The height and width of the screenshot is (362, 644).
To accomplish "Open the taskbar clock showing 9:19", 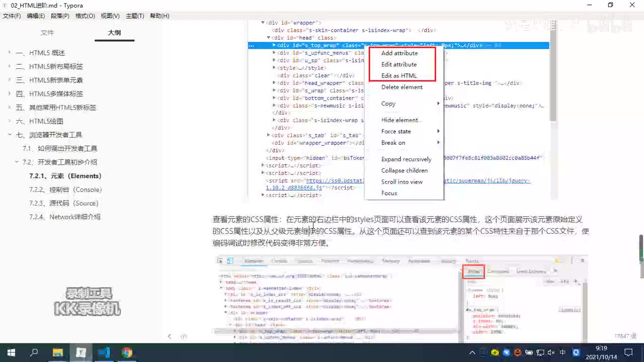I will (x=601, y=352).
